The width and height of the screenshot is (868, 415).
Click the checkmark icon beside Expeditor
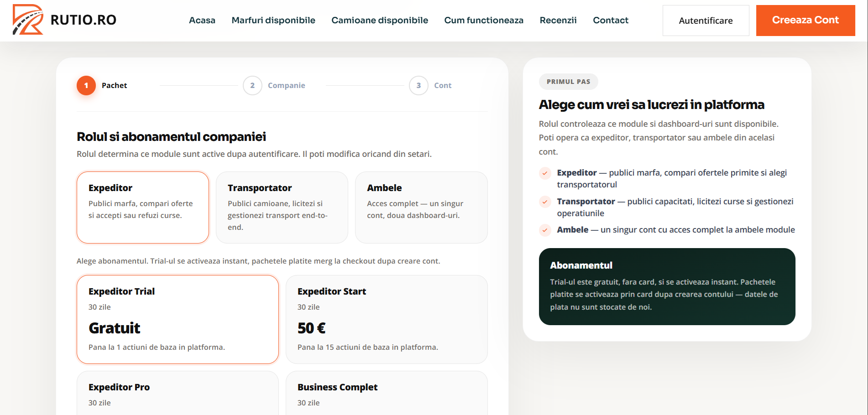coord(545,173)
